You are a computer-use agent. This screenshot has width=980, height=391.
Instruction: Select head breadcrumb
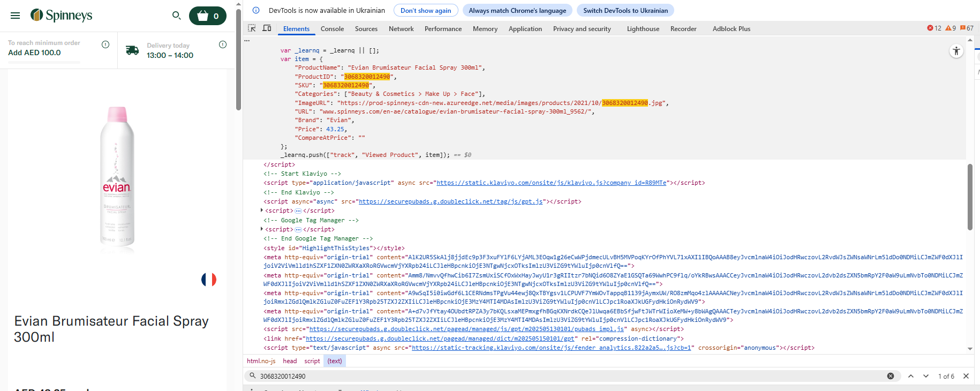[290, 361]
